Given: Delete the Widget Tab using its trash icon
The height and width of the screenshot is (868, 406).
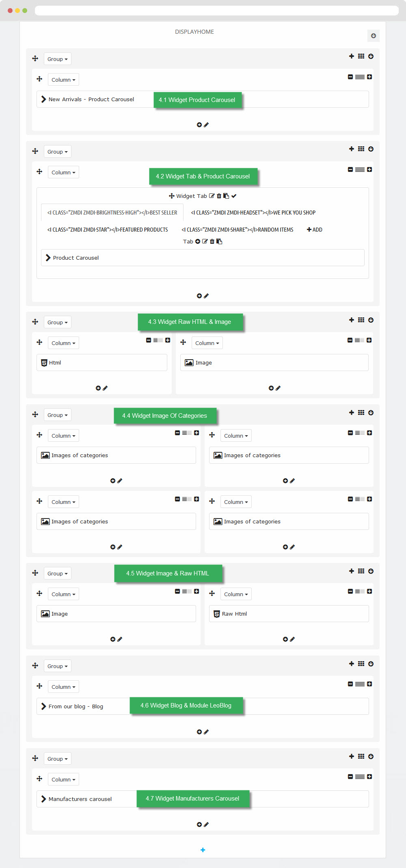Looking at the screenshot, I should tap(219, 196).
